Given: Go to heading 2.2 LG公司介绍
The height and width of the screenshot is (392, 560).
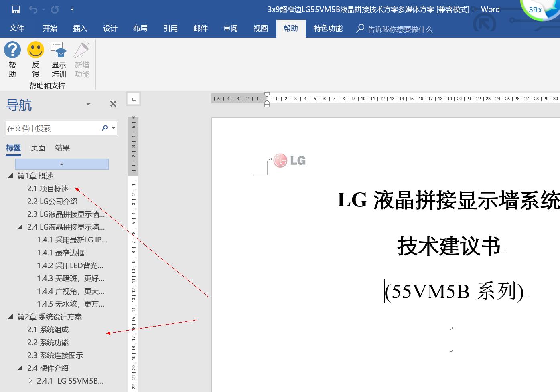Looking at the screenshot, I should pos(52,202).
